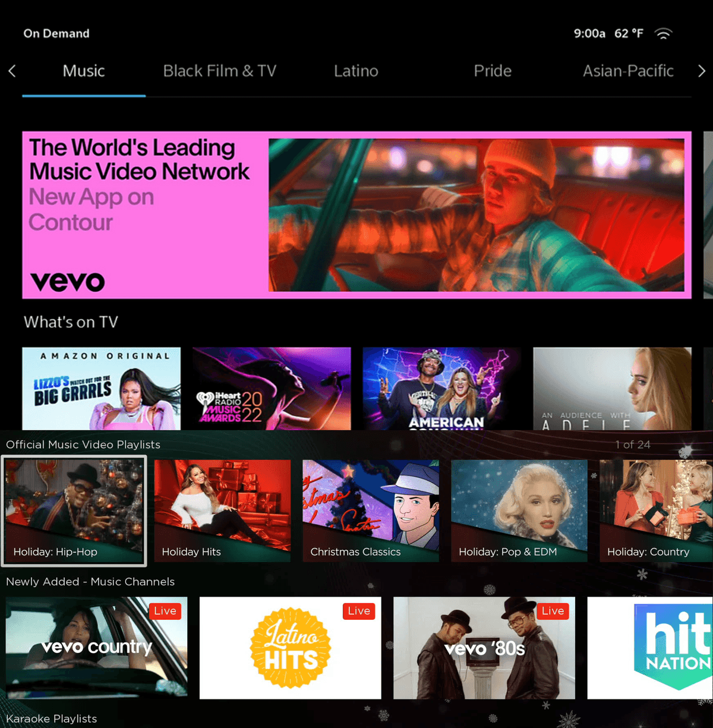Click the 62 °F temperature readout
This screenshot has height=728, width=713.
coord(629,34)
